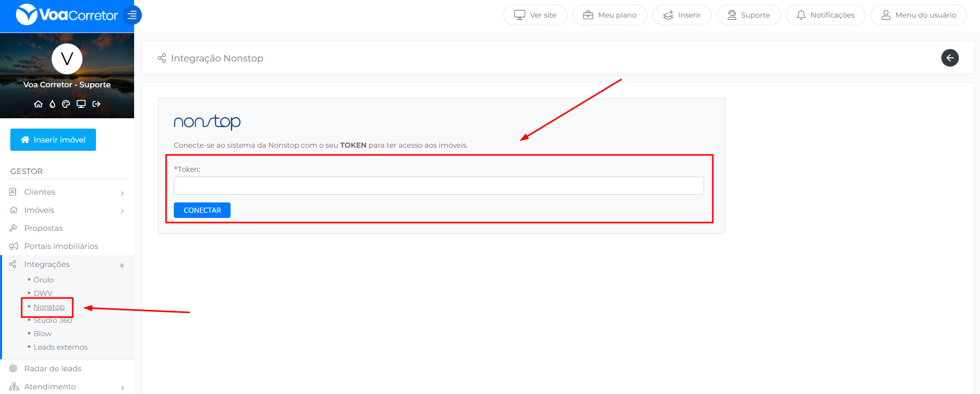Viewport: 980px width, 394px height.
Task: Click the Inserir imóvel button
Action: [53, 140]
